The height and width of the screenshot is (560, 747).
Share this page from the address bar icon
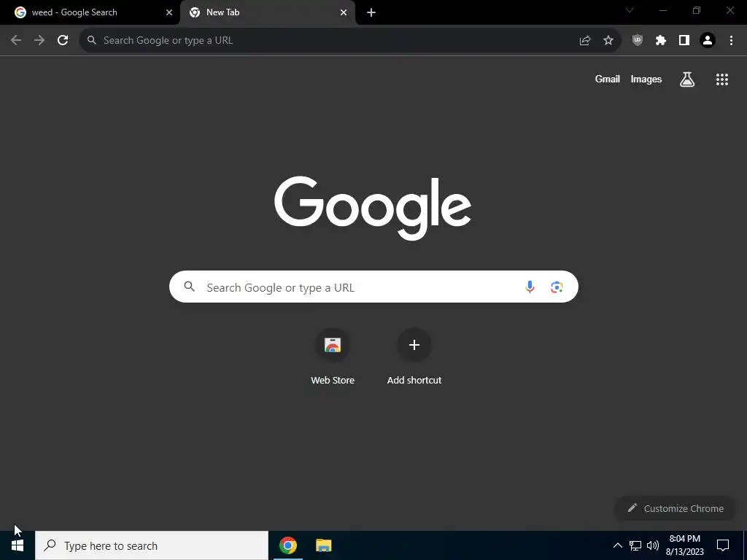[x=585, y=41]
